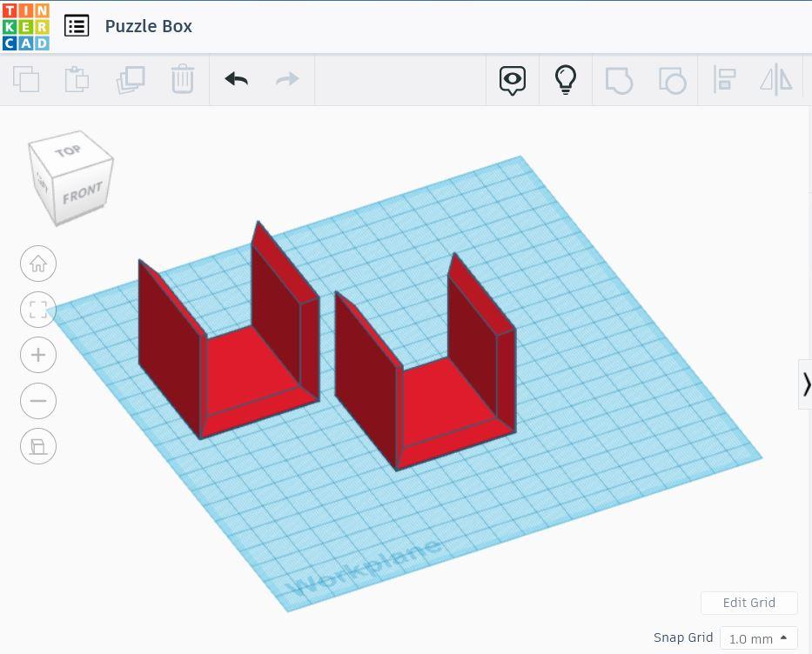Screen dimensions: 812x654
Task: Open the designs list icon
Action: [x=77, y=26]
